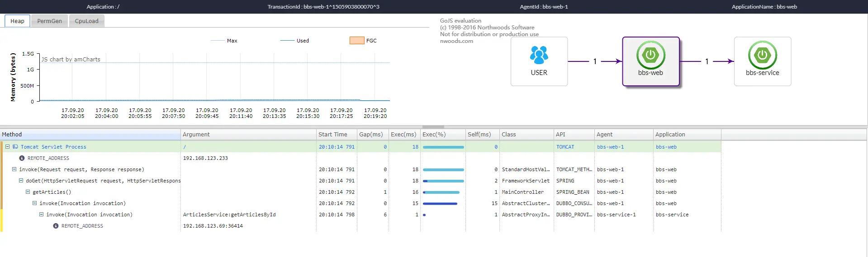Click the TransactionId header text
Image resolution: width=868 pixels, height=257 pixels.
(323, 7)
